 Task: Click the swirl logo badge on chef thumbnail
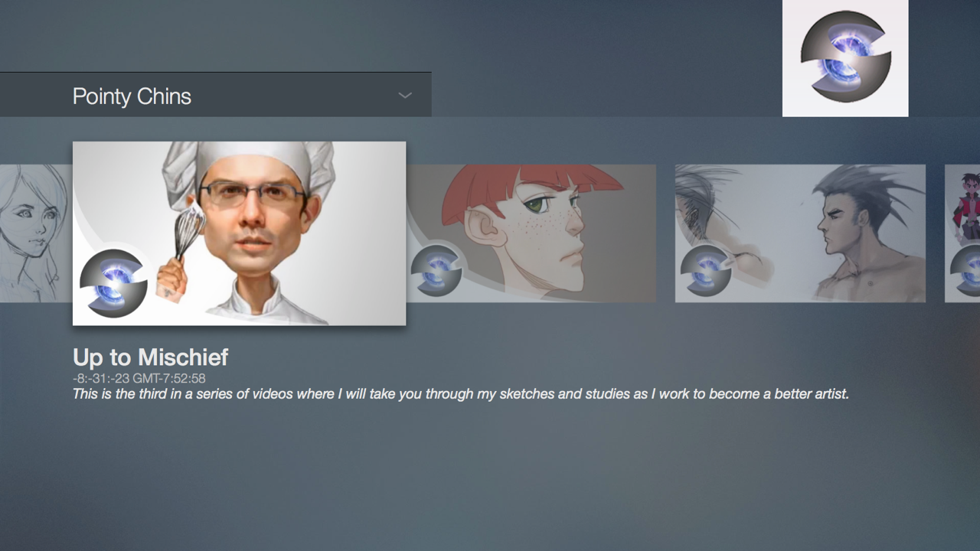(x=113, y=282)
